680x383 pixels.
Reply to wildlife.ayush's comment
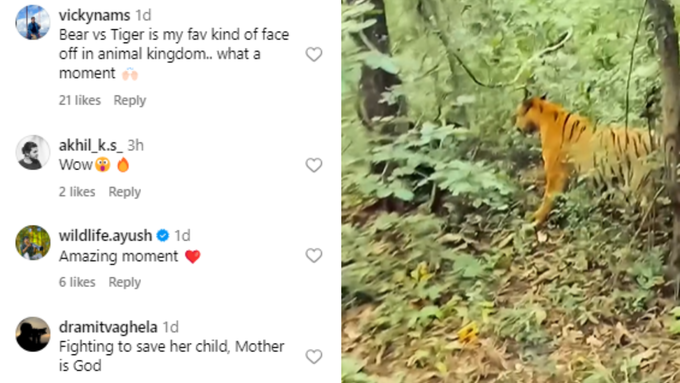(124, 282)
